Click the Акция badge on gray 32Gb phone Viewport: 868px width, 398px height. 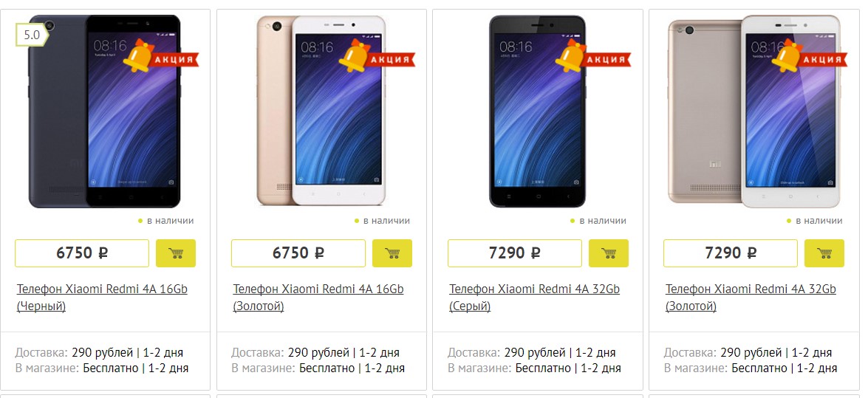click(593, 57)
